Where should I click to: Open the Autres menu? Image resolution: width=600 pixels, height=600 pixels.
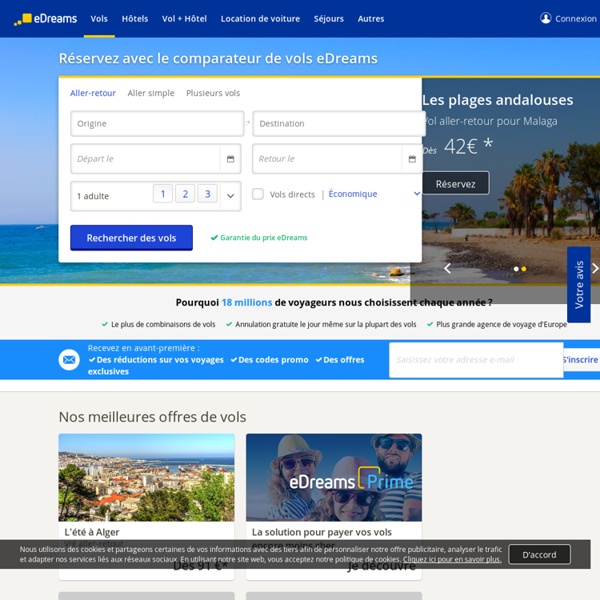click(371, 19)
